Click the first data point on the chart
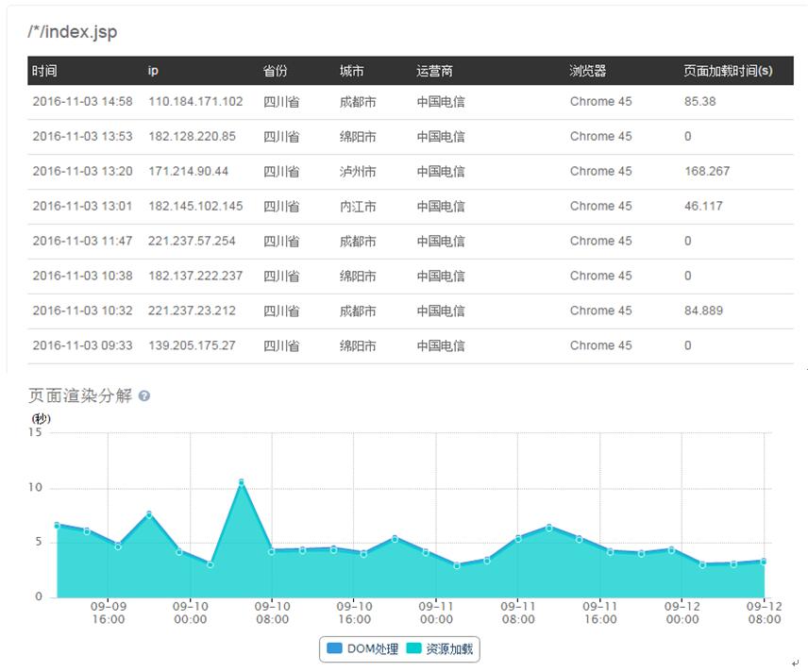The width and height of the screenshot is (808, 672). pos(58,525)
